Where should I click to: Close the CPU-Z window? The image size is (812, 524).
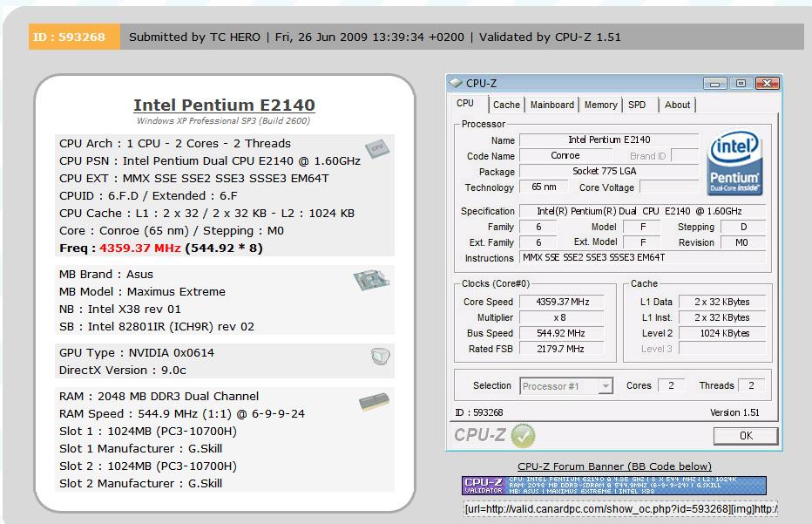pyautogui.click(x=768, y=84)
